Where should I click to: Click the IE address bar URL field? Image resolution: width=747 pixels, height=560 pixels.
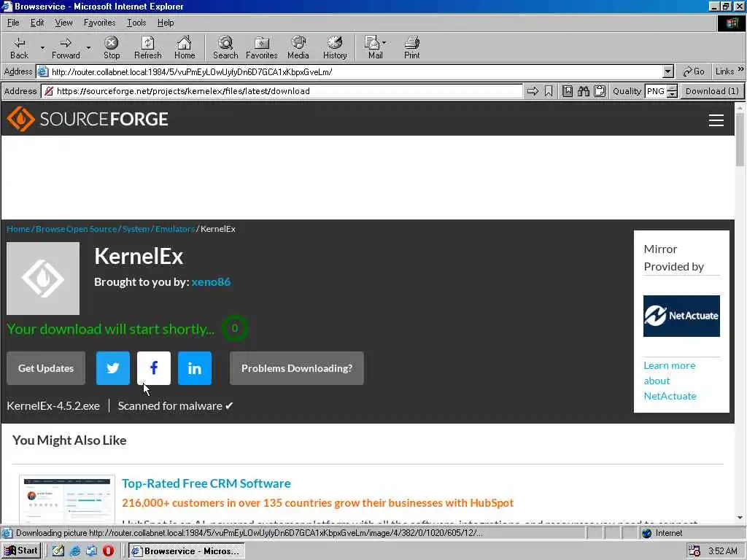click(x=355, y=72)
